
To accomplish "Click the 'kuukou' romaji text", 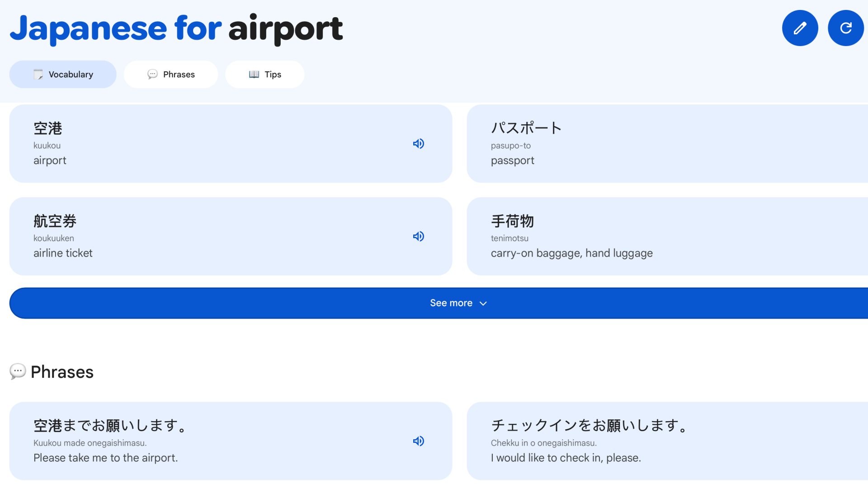I will click(47, 145).
